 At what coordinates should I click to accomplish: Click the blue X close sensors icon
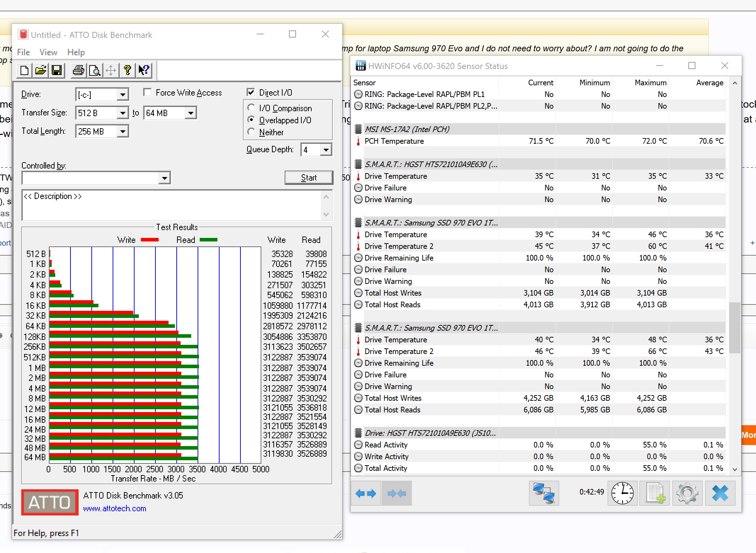click(720, 493)
